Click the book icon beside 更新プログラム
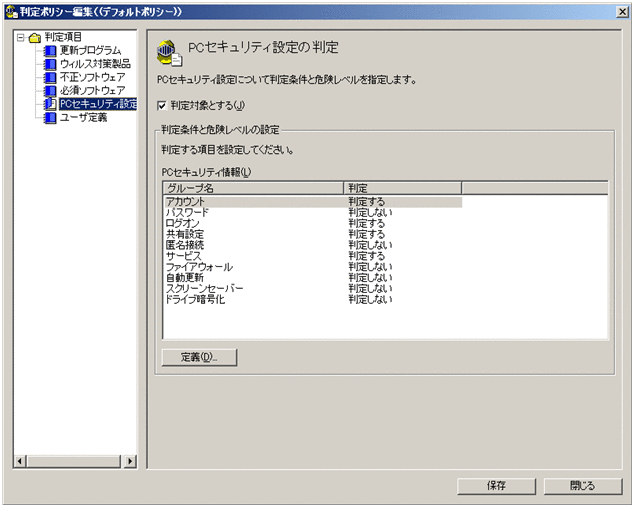 tap(50, 51)
